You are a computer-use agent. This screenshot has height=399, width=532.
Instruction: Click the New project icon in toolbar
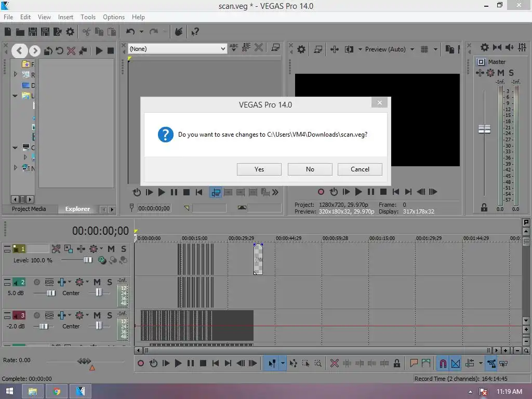(8, 32)
